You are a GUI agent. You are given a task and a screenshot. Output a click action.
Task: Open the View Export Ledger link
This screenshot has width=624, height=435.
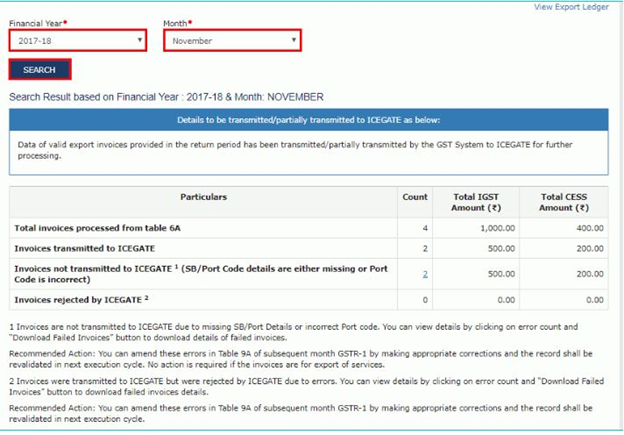point(571,7)
